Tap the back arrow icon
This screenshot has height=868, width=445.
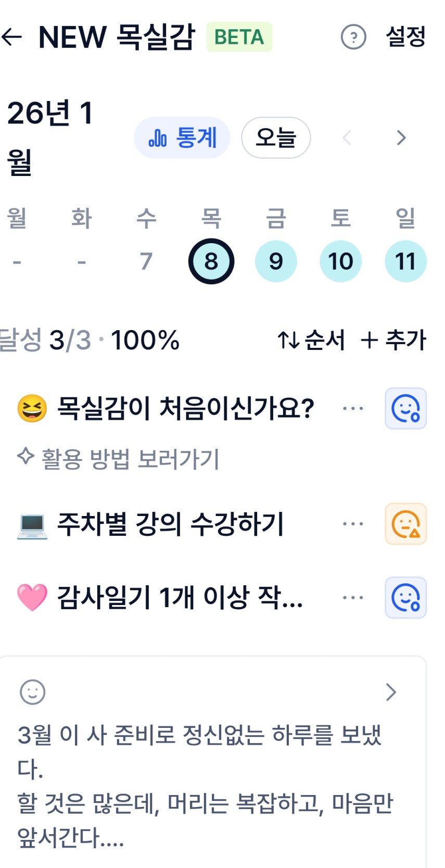tap(12, 37)
